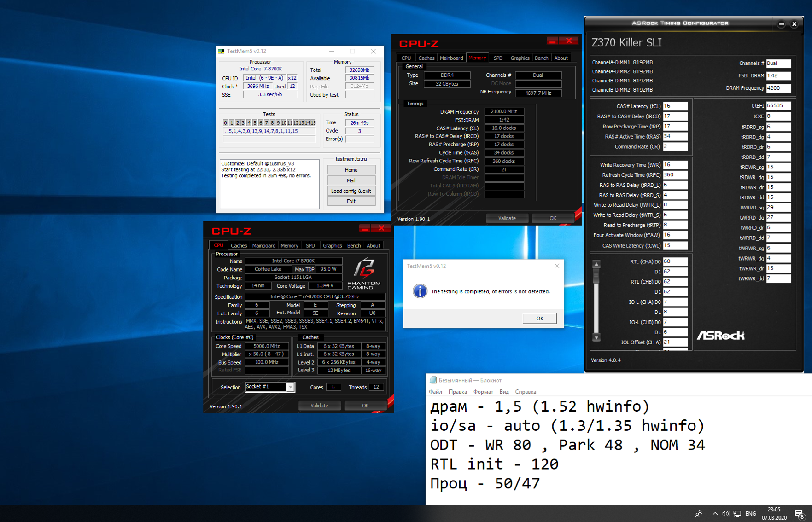Open the Файл menu in Notepad
Screen dimensions: 812x522
[435, 392]
